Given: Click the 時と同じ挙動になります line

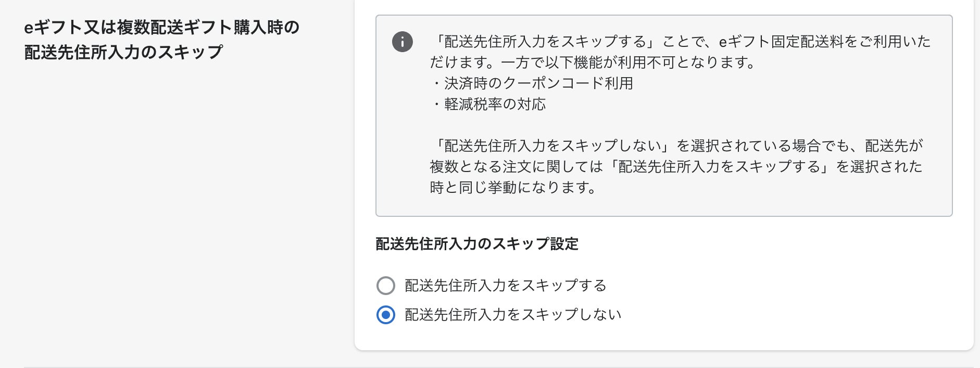Looking at the screenshot, I should [x=513, y=187].
